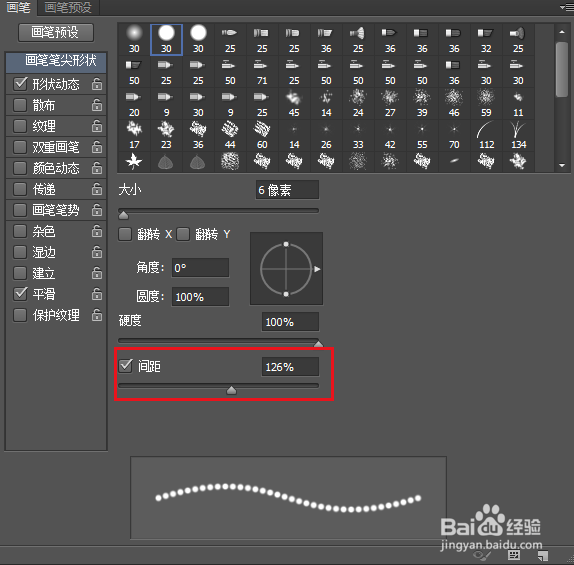Click lock icon beside 平滑

tap(97, 294)
